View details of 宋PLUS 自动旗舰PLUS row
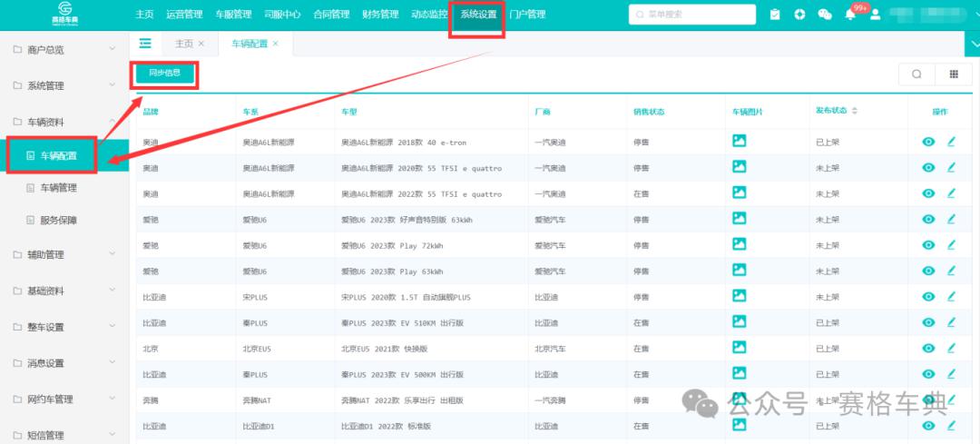Viewport: 980px width, 444px height. click(x=928, y=296)
